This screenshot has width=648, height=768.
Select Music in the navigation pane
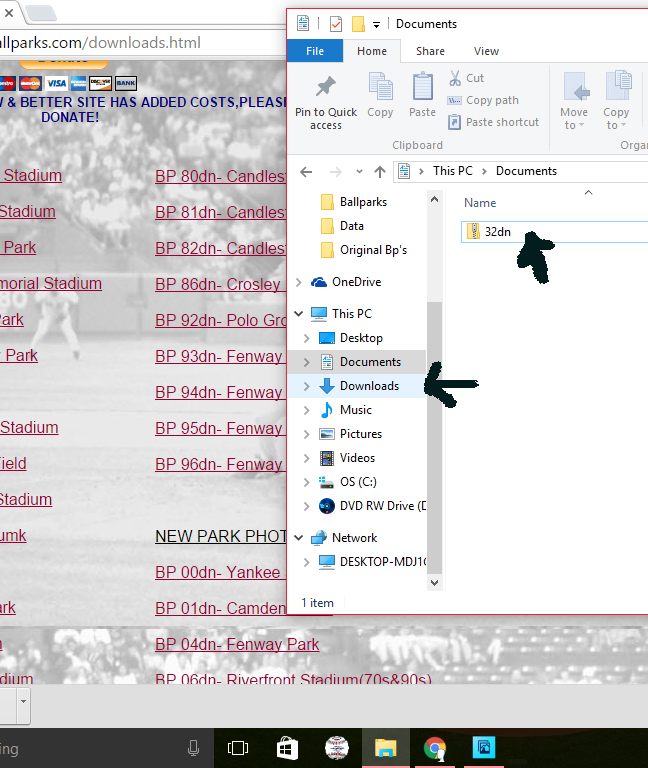click(x=356, y=410)
